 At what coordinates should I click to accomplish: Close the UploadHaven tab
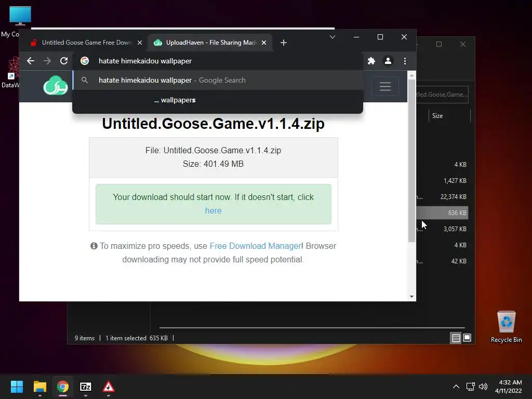point(264,43)
